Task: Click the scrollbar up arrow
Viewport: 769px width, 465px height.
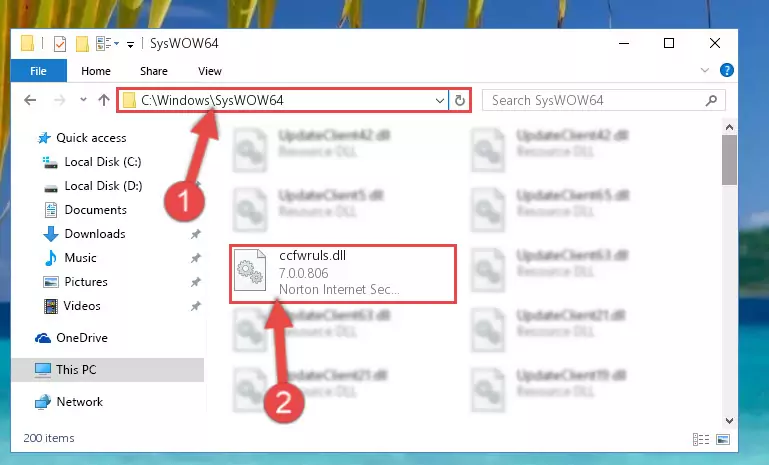Action: pos(729,128)
